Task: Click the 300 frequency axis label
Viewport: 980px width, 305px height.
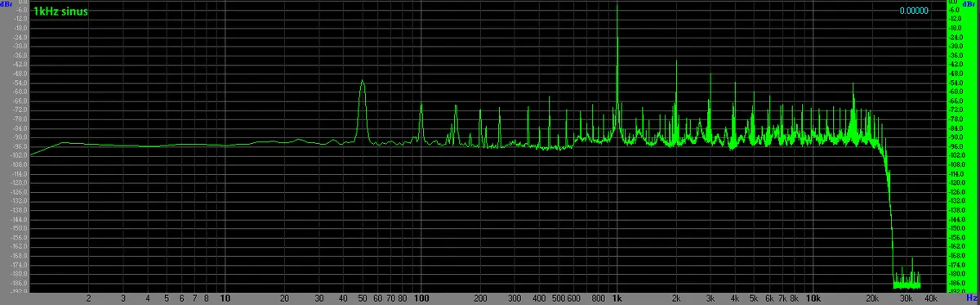Action: pyautogui.click(x=514, y=298)
